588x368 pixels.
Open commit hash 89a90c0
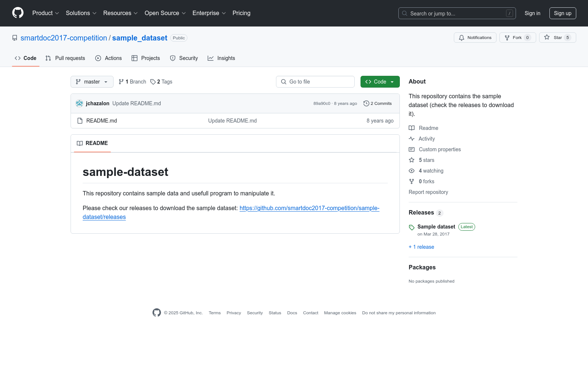[x=322, y=103]
